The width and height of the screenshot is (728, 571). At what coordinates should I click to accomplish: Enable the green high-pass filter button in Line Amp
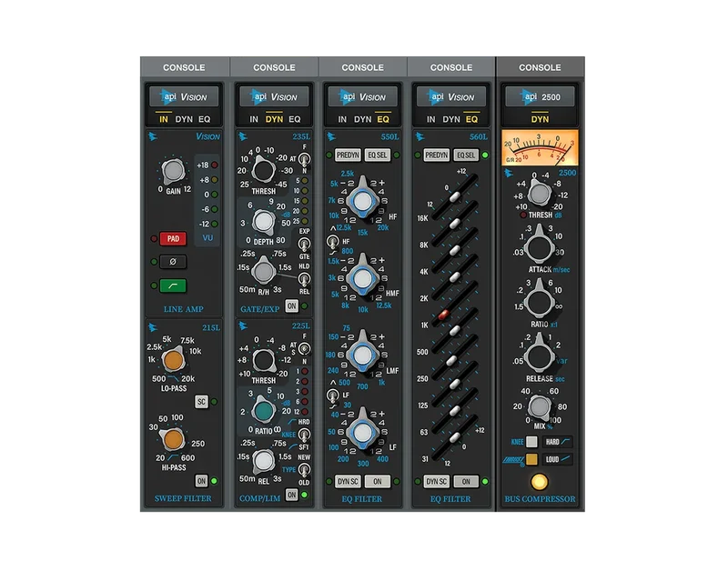(173, 285)
